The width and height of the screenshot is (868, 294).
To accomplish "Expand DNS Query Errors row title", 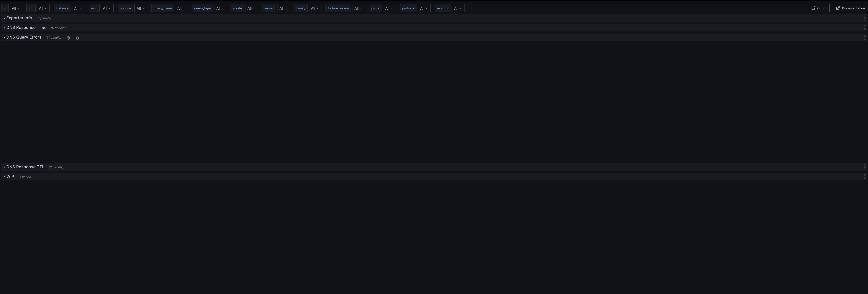I will tap(24, 37).
